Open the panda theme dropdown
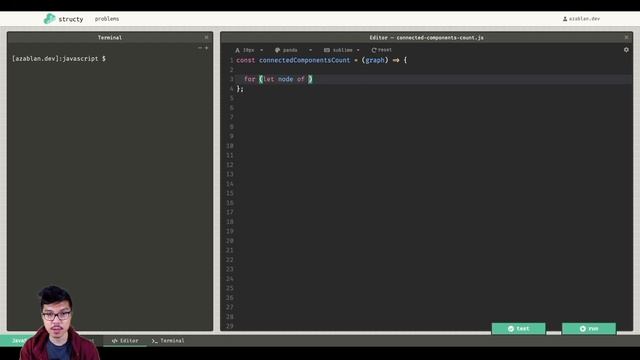 (293, 50)
